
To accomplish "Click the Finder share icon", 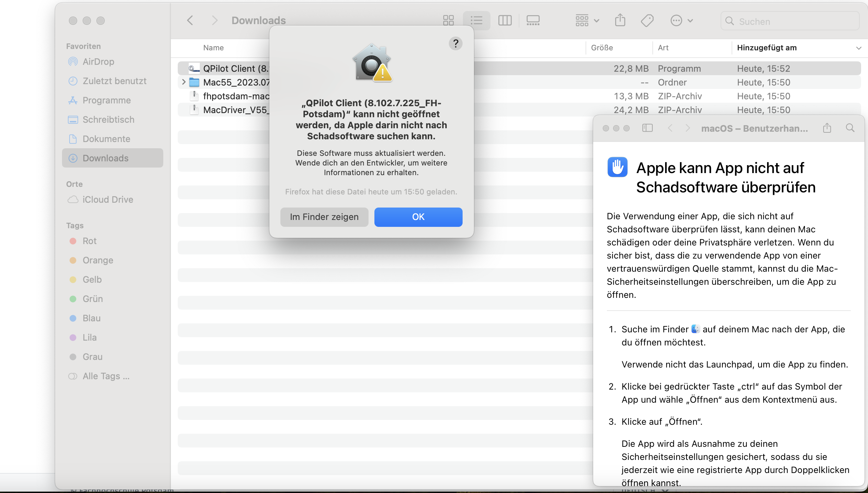I will (x=620, y=21).
